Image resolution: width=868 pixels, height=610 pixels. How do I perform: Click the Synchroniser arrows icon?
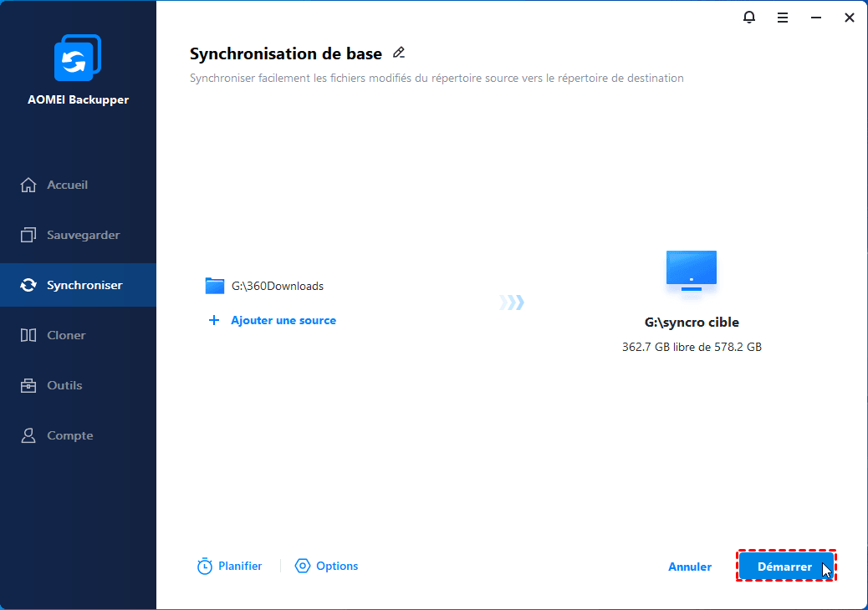coord(28,285)
